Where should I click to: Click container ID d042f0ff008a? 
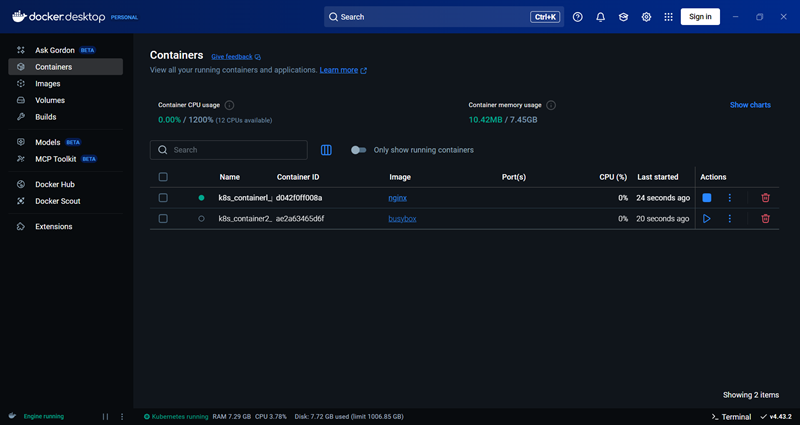(x=299, y=198)
